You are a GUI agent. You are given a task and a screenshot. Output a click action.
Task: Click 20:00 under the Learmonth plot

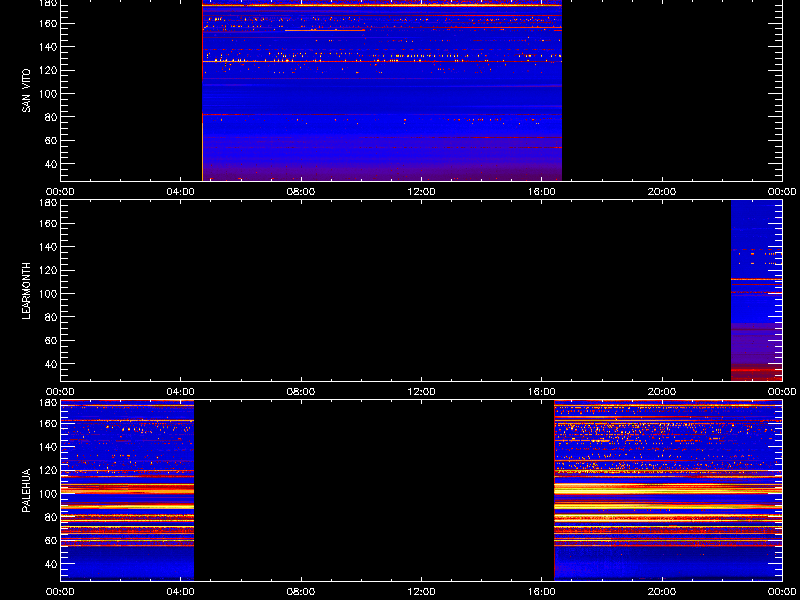click(x=662, y=392)
